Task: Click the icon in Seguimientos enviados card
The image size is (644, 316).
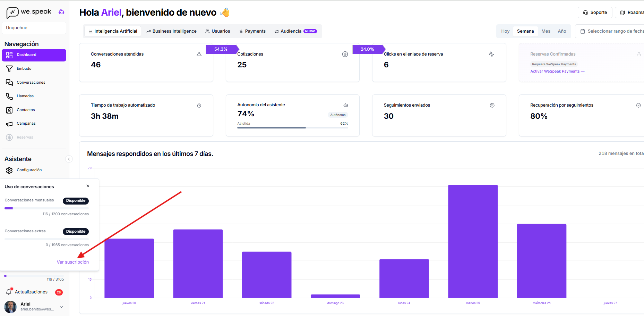Action: tap(492, 105)
